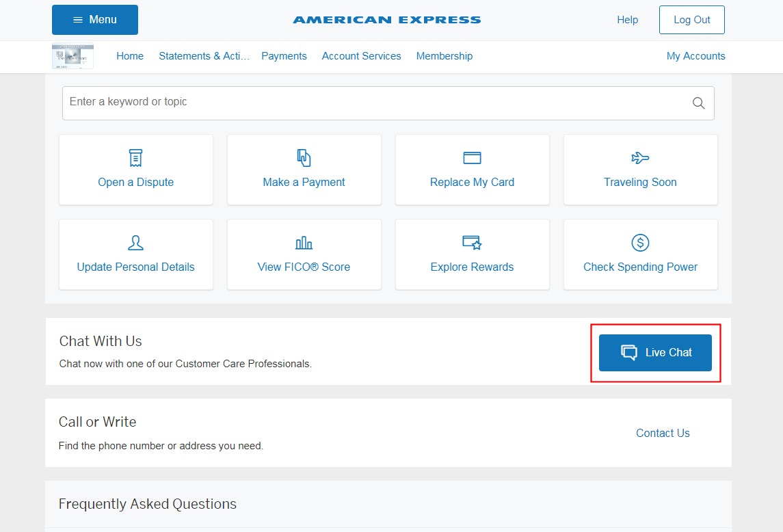The image size is (783, 532).
Task: Click the Open a Dispute receipt icon
Action: [136, 158]
